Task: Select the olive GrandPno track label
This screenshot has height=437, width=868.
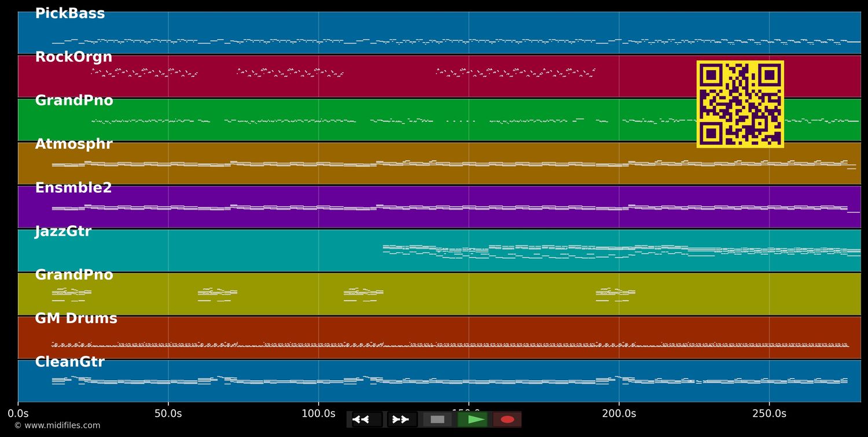Action: pos(74,275)
